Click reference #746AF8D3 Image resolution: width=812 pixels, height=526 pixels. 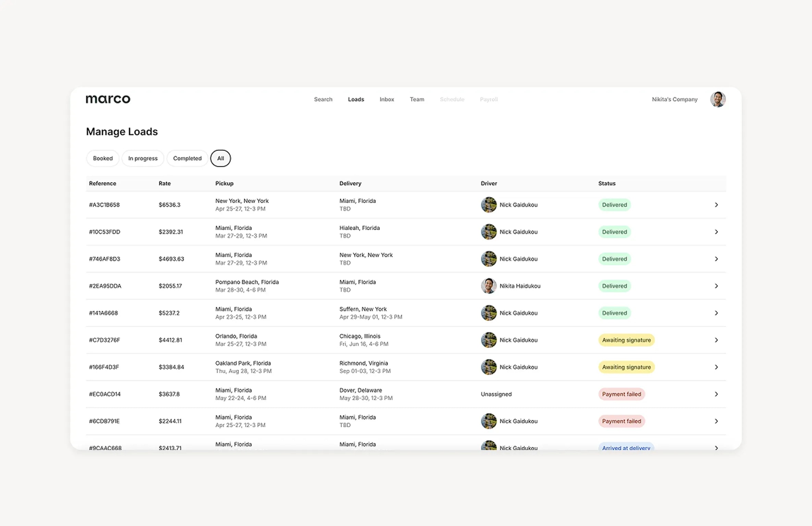coord(104,259)
